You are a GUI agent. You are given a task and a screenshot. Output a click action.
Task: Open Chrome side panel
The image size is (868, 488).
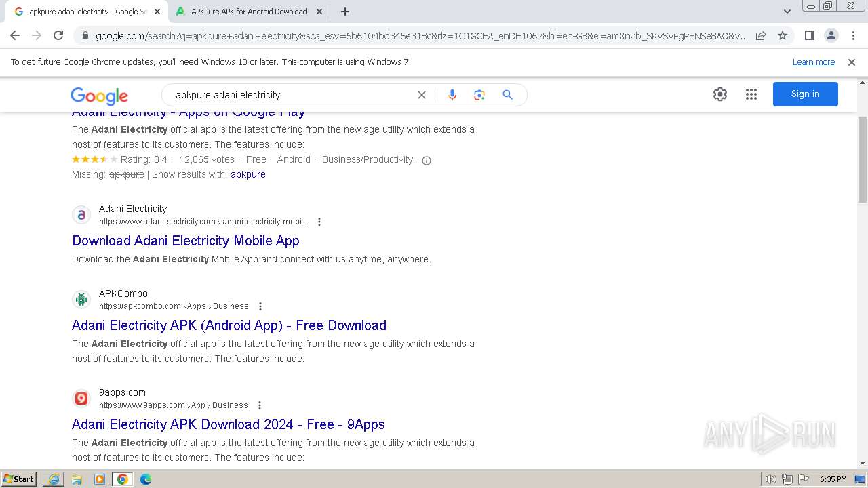[x=810, y=35]
